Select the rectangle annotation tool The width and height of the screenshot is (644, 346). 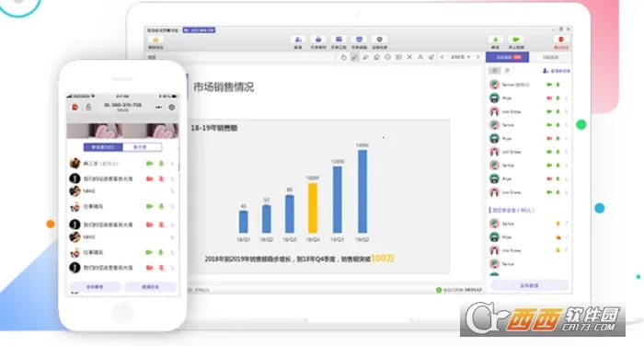[398, 57]
